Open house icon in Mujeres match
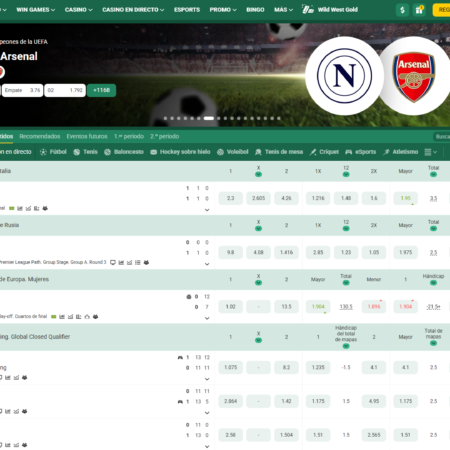The image size is (450, 450). (x=87, y=317)
